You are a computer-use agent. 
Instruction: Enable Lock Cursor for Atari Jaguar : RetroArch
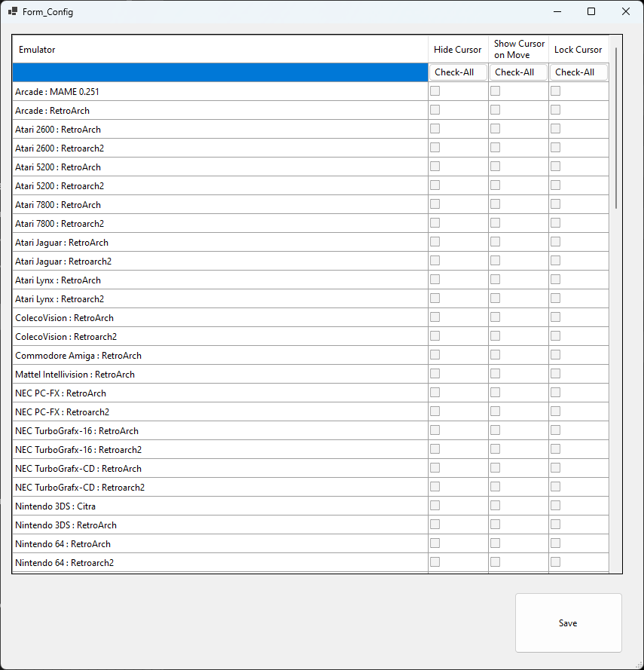tap(555, 241)
